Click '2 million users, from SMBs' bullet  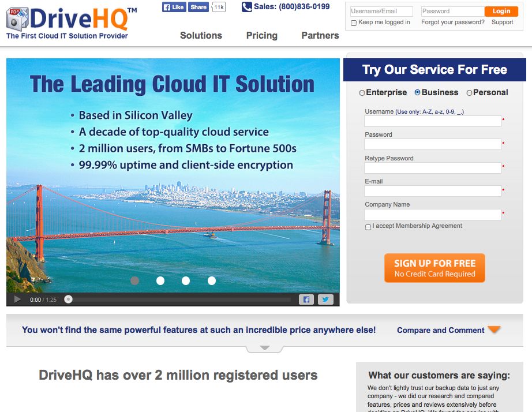(188, 148)
